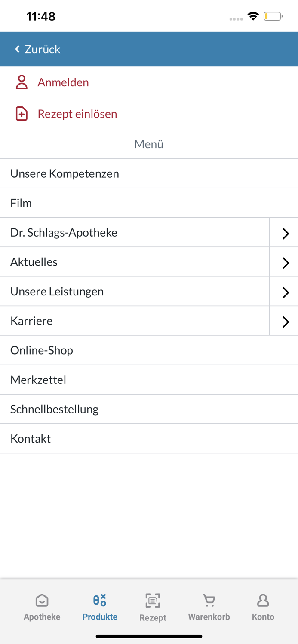The width and height of the screenshot is (298, 644).
Task: Switch to the Apotheke tab
Action: click(x=41, y=607)
